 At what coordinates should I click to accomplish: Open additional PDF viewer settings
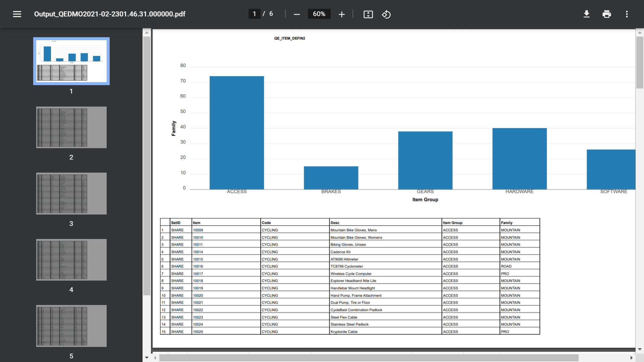point(627,14)
